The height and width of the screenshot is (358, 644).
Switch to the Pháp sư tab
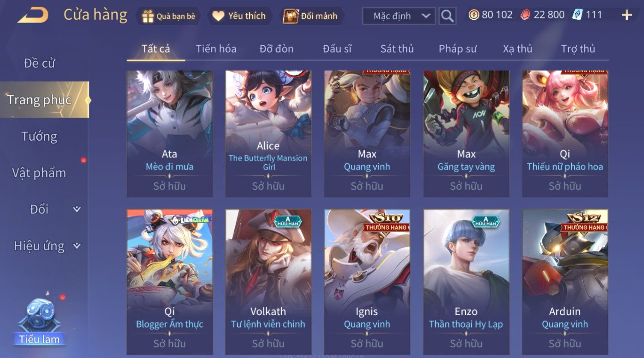(x=457, y=49)
